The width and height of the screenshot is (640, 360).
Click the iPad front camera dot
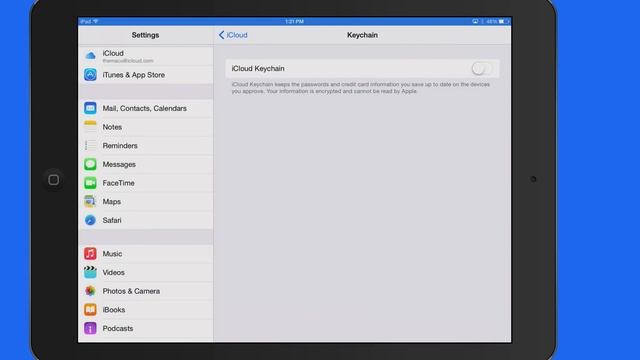coord(533,179)
